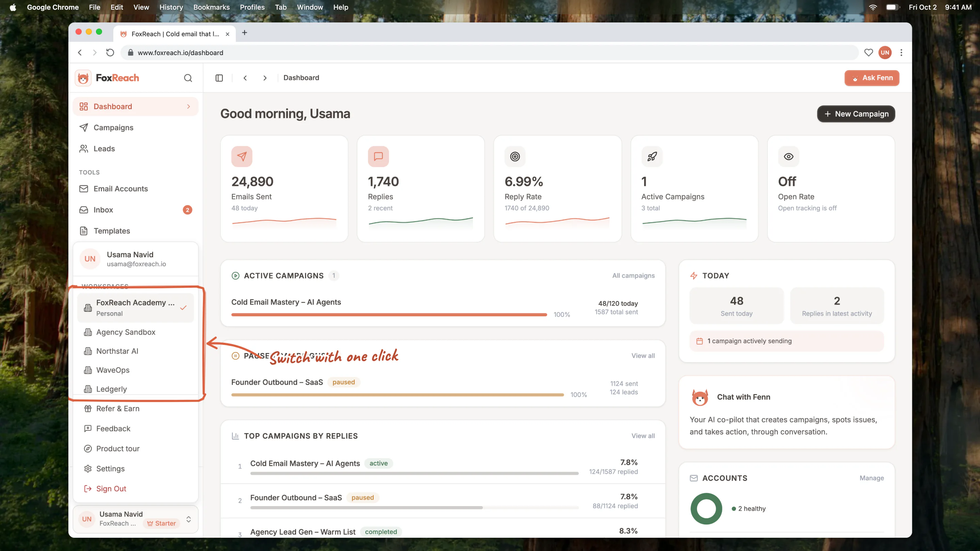Click the Active Campaigns rocket icon
980x551 pixels.
[x=652, y=156]
